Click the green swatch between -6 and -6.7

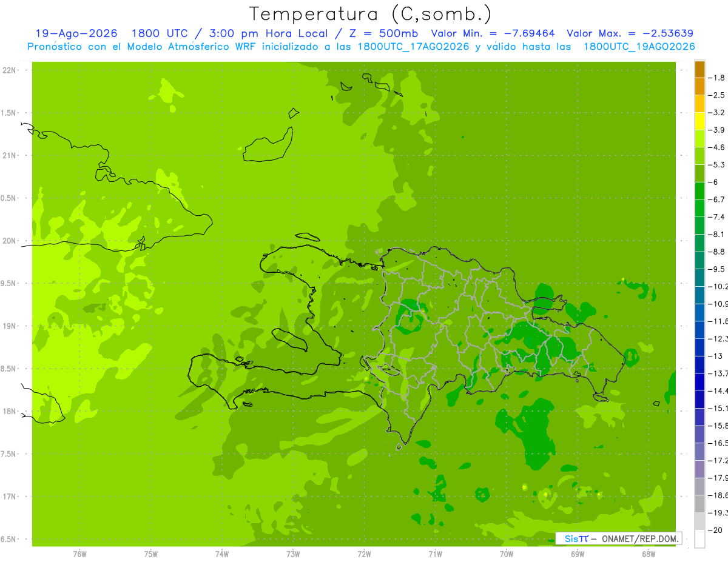point(699,190)
